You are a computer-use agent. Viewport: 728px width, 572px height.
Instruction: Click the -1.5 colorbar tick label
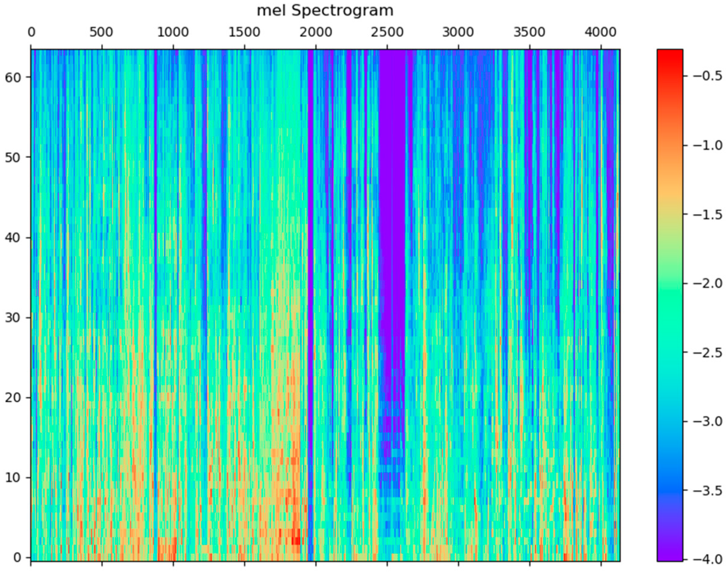click(x=707, y=215)
